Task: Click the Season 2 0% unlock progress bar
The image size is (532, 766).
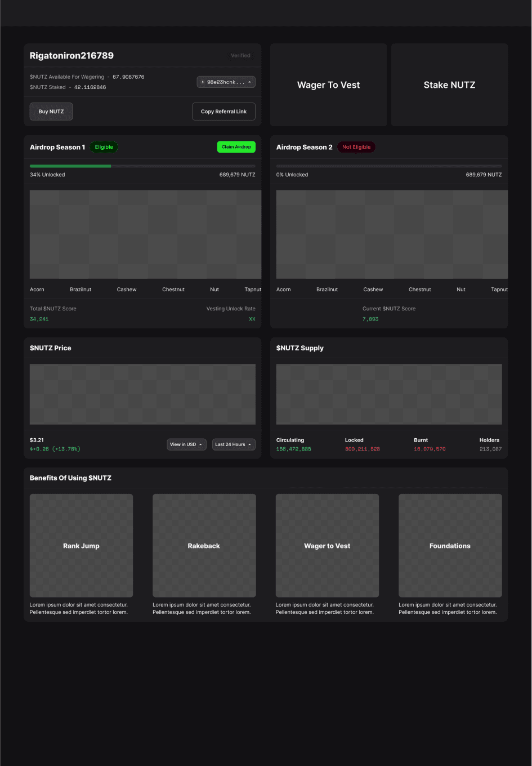Action: 389,166
